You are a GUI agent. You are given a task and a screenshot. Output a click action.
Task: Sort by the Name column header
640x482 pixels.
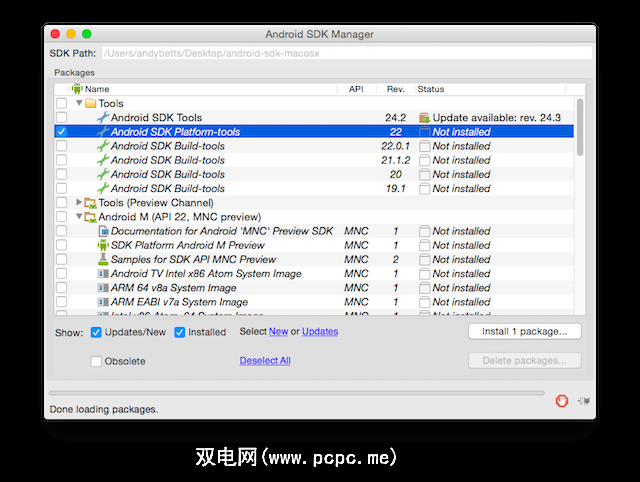click(204, 89)
